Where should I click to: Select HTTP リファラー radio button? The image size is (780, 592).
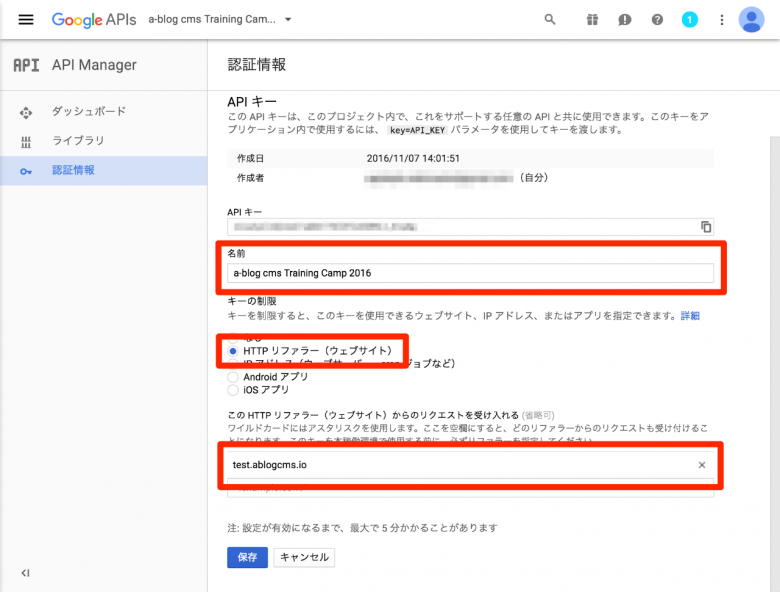(234, 351)
